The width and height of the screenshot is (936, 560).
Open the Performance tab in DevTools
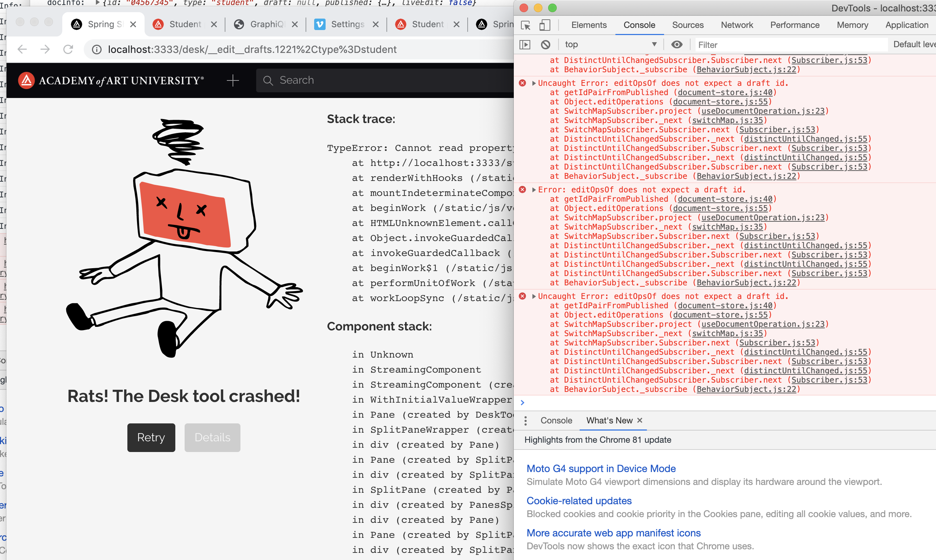794,25
